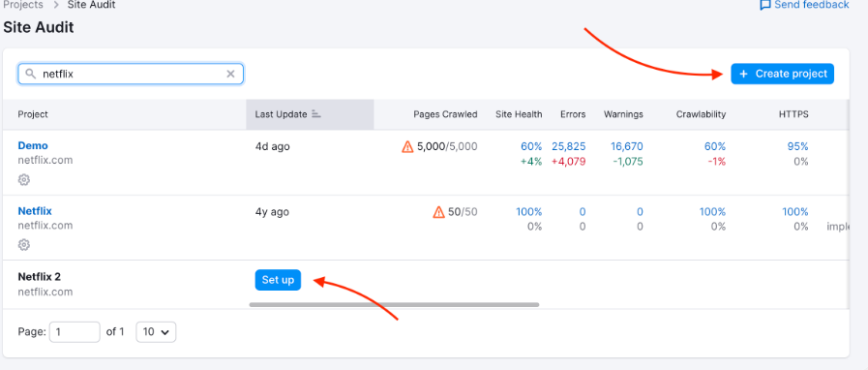
Task: Clear the netflix search text
Action: [230, 74]
